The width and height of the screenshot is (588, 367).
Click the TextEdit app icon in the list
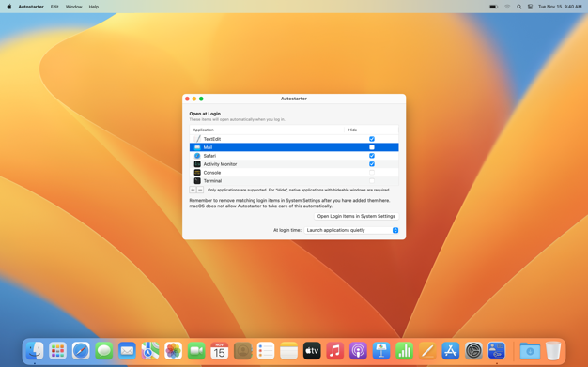tap(197, 139)
